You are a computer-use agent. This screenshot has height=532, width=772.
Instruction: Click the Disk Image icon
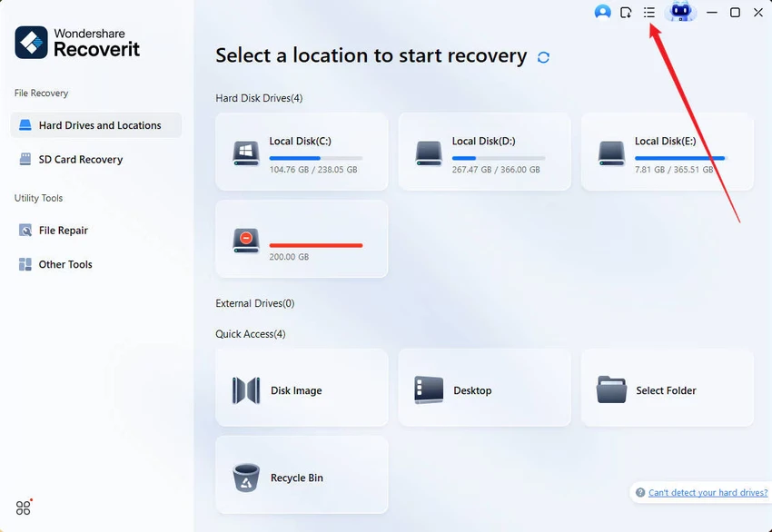click(x=246, y=390)
